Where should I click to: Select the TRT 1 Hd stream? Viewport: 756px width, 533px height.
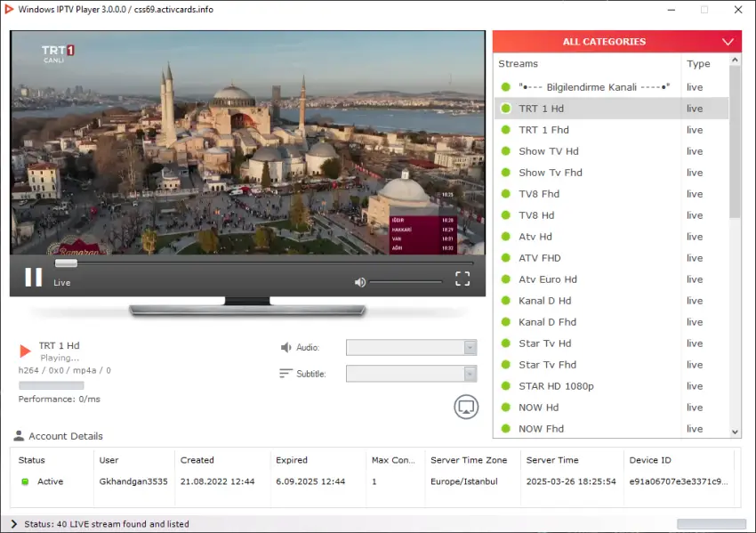tap(611, 109)
